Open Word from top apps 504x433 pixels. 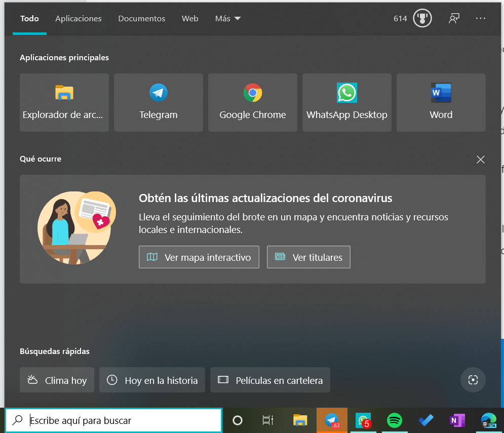pyautogui.click(x=441, y=102)
